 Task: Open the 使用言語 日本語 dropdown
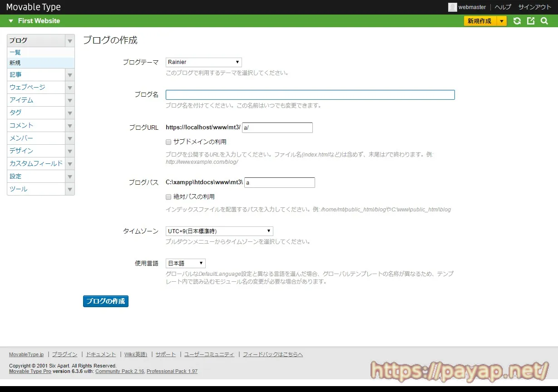point(186,263)
